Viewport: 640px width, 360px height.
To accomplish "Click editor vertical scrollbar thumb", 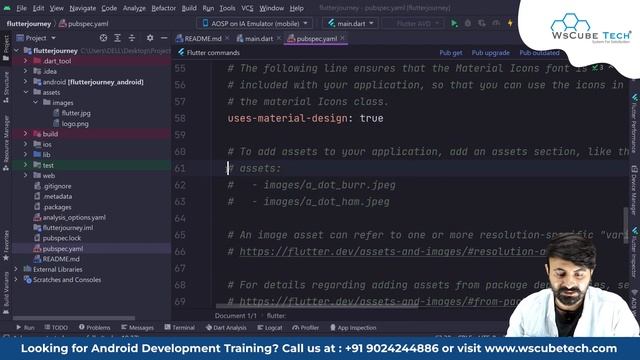I will [625, 224].
